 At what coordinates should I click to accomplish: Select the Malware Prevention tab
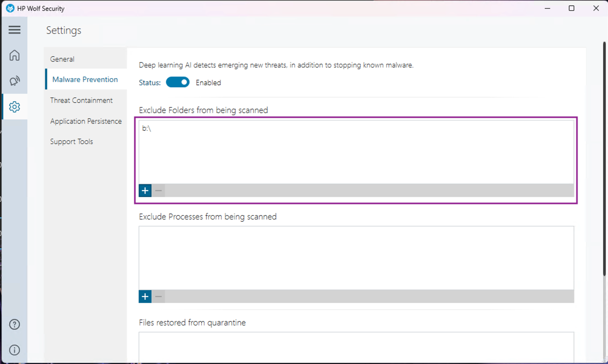click(x=86, y=79)
